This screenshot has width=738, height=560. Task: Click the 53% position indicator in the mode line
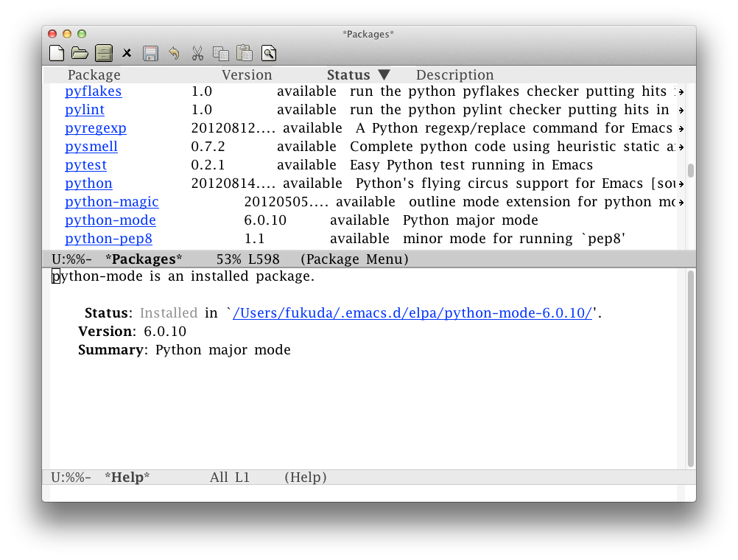click(229, 259)
